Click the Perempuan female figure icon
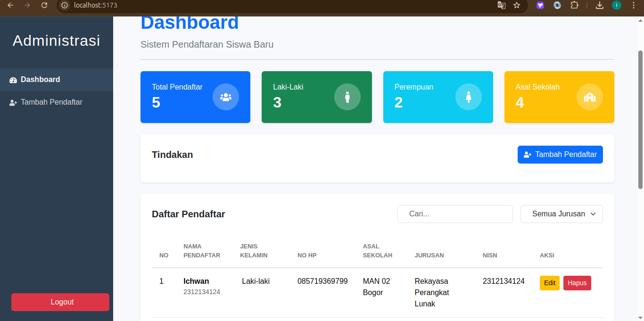This screenshot has width=644, height=321. pos(469,97)
